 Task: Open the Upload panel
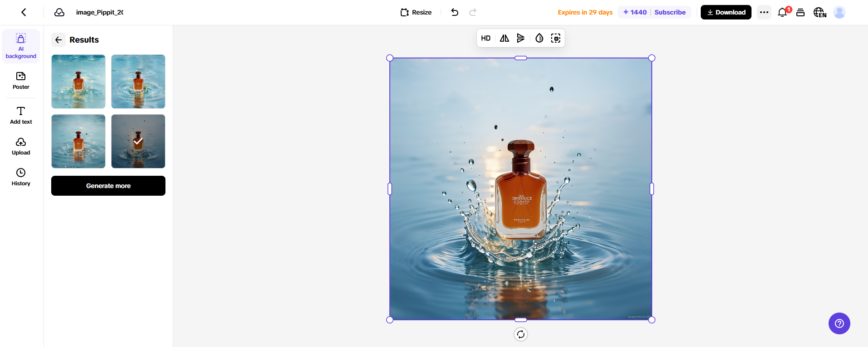(21, 146)
